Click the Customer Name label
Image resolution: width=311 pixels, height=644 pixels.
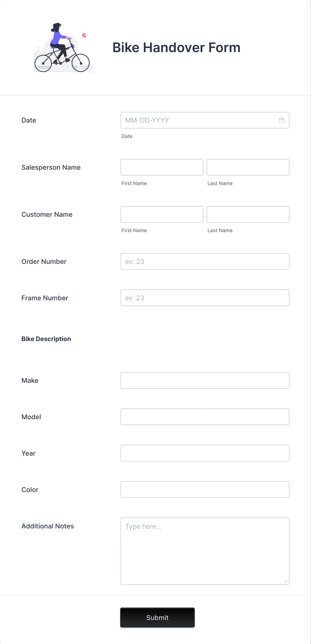pyautogui.click(x=47, y=214)
